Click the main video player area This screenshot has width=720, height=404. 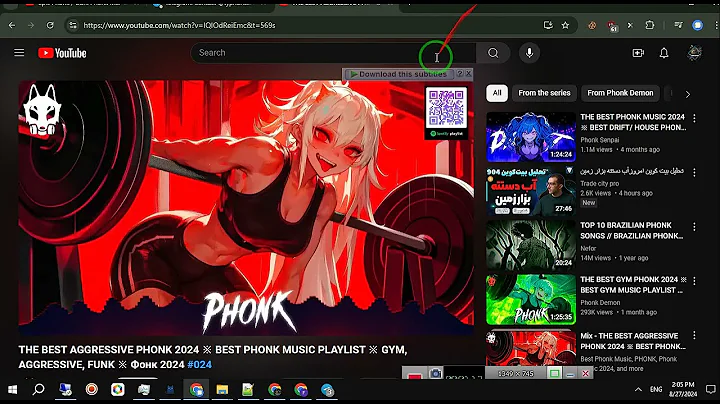pyautogui.click(x=246, y=208)
